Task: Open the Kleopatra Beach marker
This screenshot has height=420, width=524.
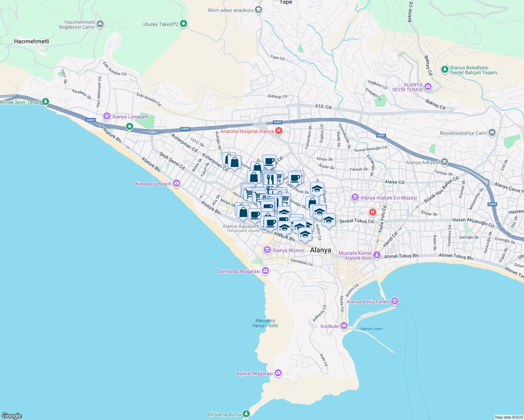Action: pyautogui.click(x=177, y=183)
